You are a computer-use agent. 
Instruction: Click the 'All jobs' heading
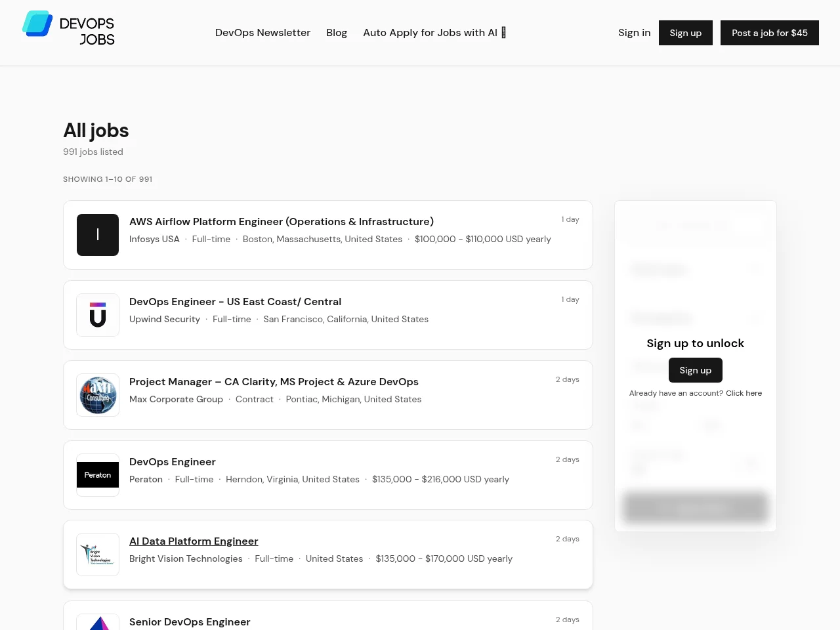click(x=96, y=131)
